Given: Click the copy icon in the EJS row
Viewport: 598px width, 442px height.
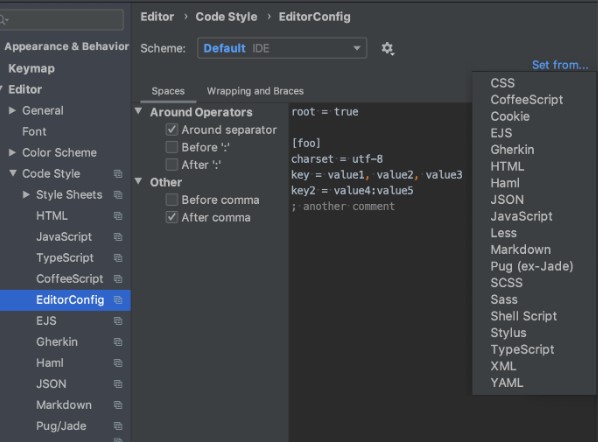Looking at the screenshot, I should pos(118,321).
